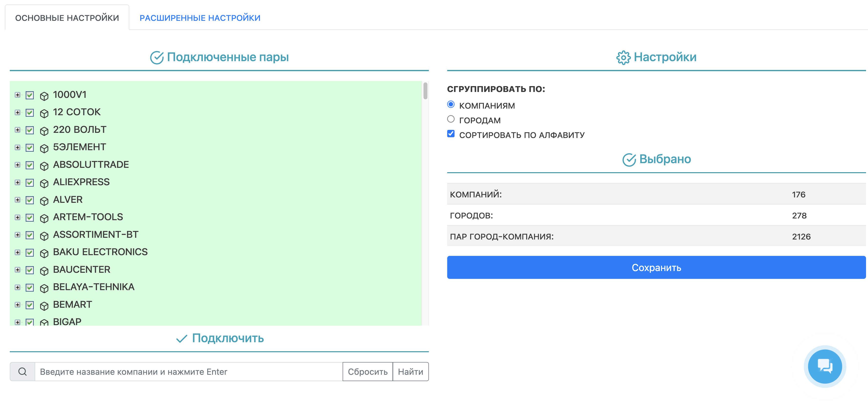Click the cube icon next to ASSORTIMENT-BT
The height and width of the screenshot is (409, 868).
[44, 236]
